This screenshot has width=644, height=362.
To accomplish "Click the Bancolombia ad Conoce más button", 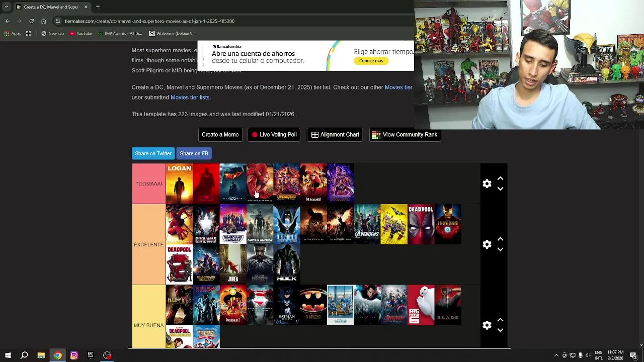I will coord(371,61).
